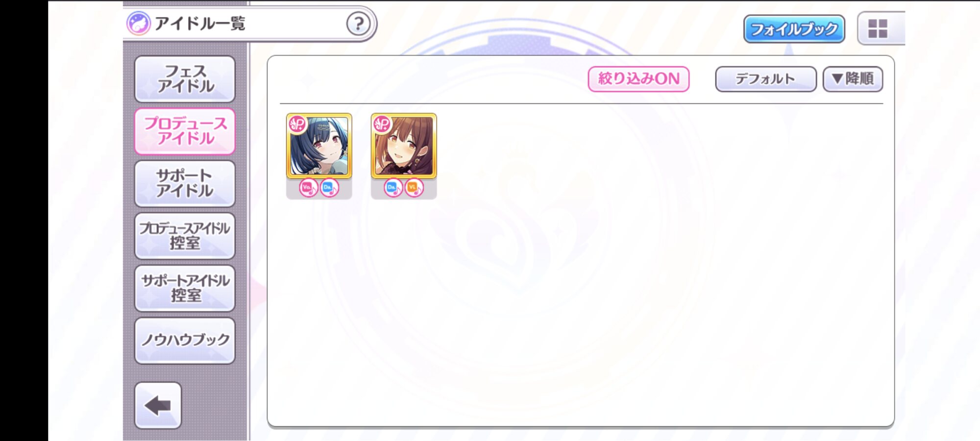Select the プロデュースアイドル tab
Viewport: 980px width, 441px height.
coord(185,131)
